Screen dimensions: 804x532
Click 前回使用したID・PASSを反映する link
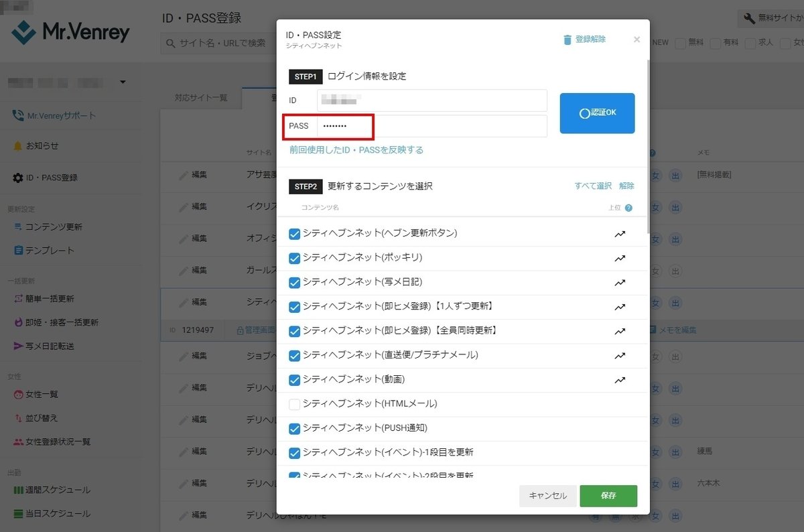pos(356,150)
